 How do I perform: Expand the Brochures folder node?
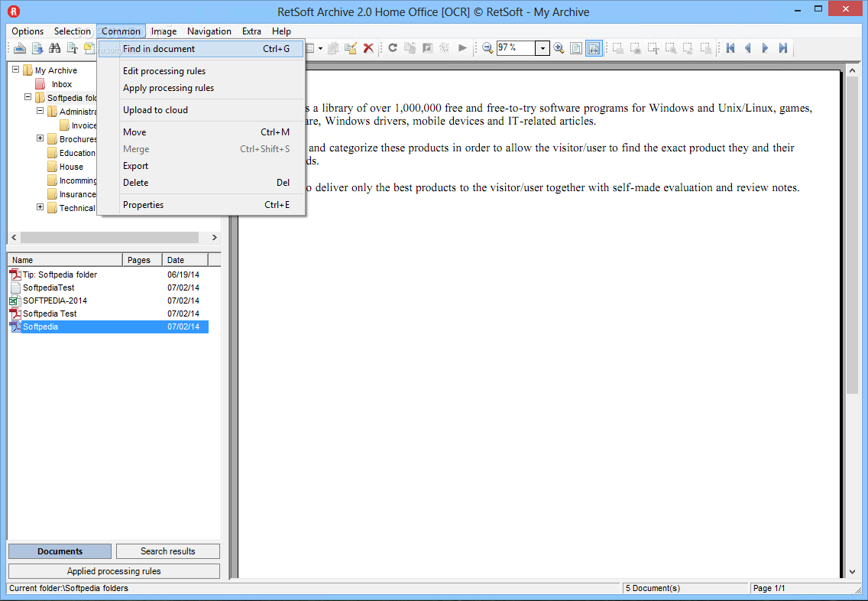(40, 138)
